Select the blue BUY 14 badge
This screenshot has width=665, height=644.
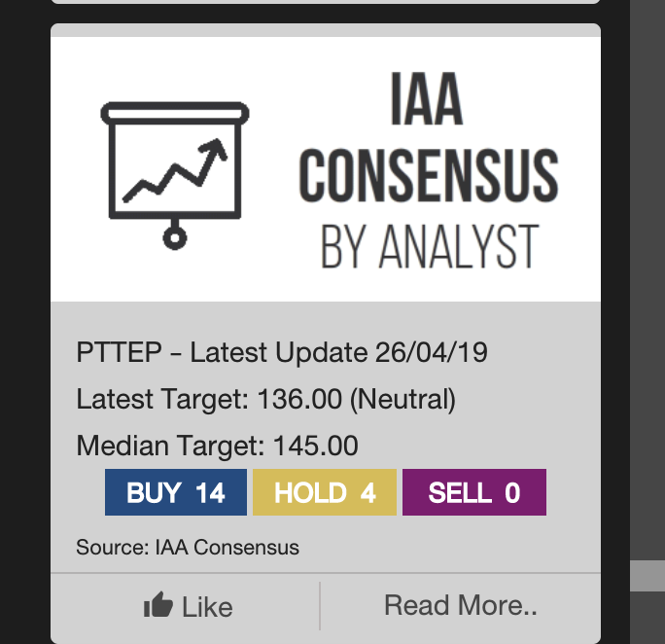pyautogui.click(x=175, y=492)
